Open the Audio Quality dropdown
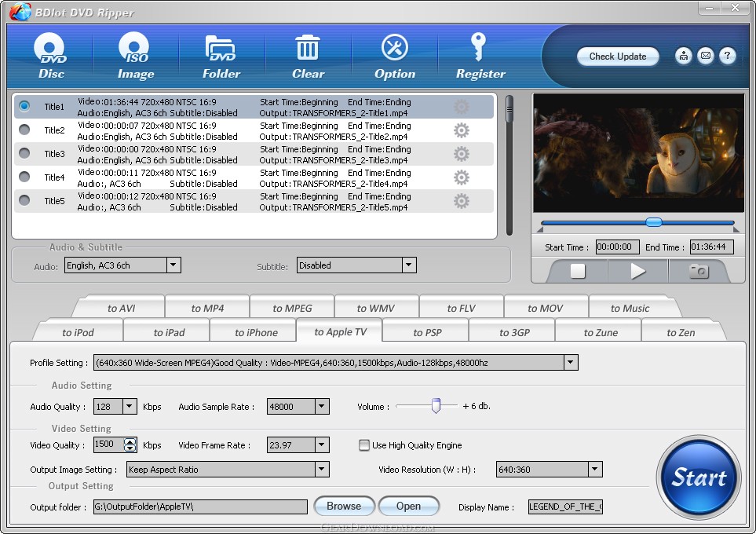 click(130, 407)
